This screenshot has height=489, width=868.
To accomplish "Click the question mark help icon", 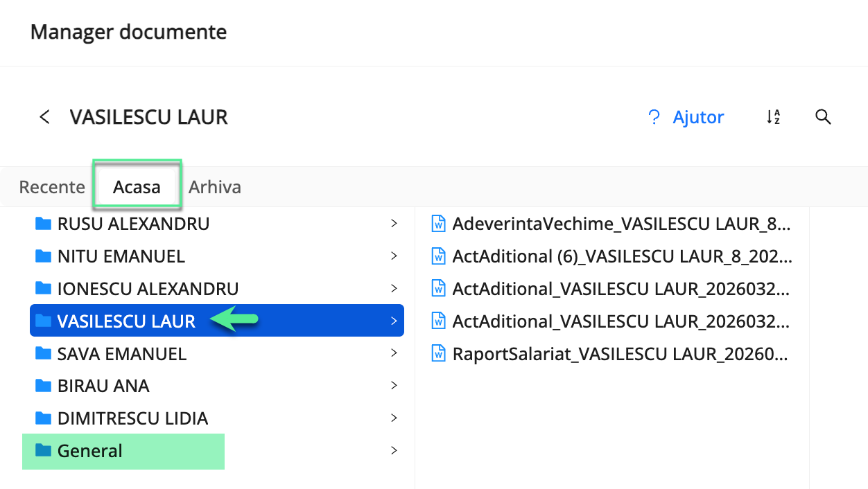I will click(653, 117).
